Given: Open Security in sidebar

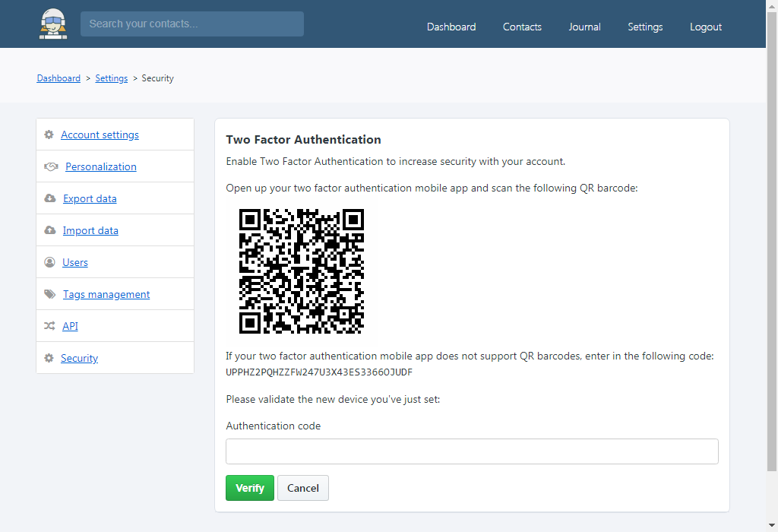Looking at the screenshot, I should point(79,358).
